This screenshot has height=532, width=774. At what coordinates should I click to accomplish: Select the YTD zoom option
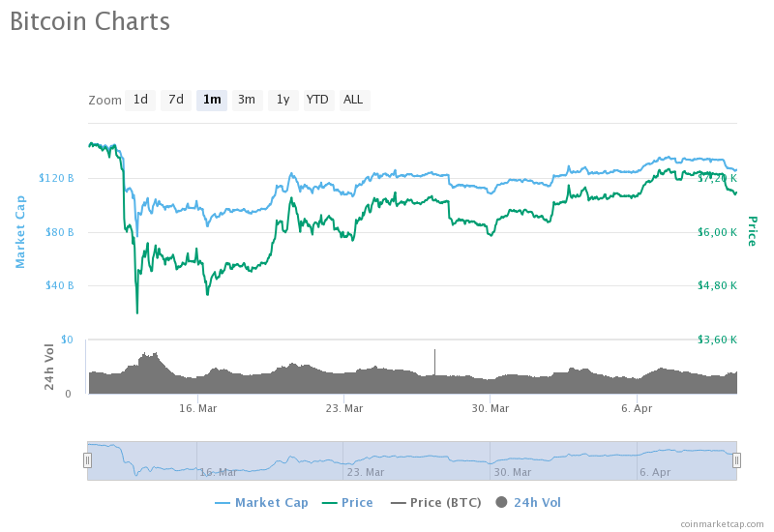pos(319,101)
